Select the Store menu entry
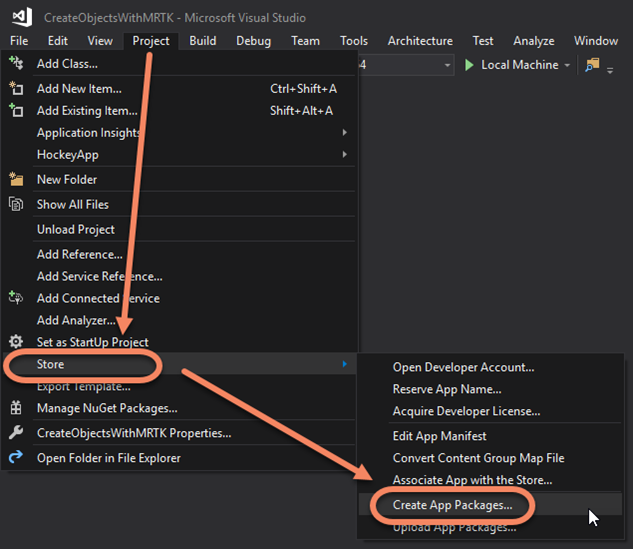 tap(180, 364)
